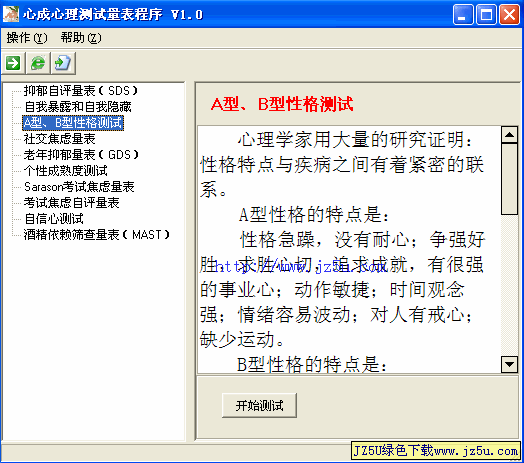The height and width of the screenshot is (463, 524).
Task: Select 自信心测试 in the tree
Action: (x=53, y=219)
